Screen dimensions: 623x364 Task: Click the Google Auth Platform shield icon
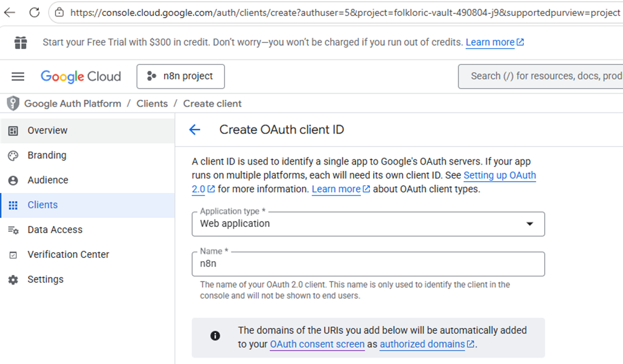coord(13,104)
